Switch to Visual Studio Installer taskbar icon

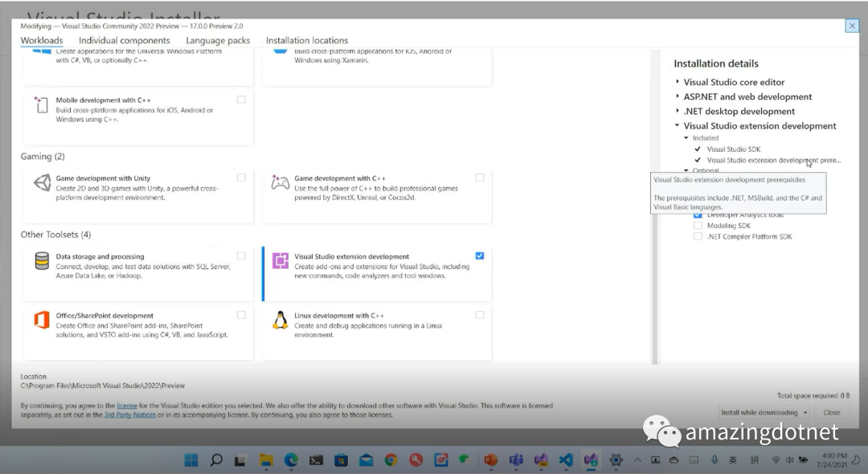click(591, 460)
